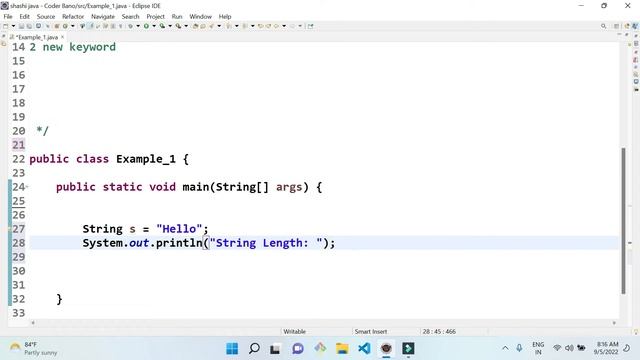The height and width of the screenshot is (360, 640).
Task: Open Task View from the taskbar
Action: [x=275, y=349]
